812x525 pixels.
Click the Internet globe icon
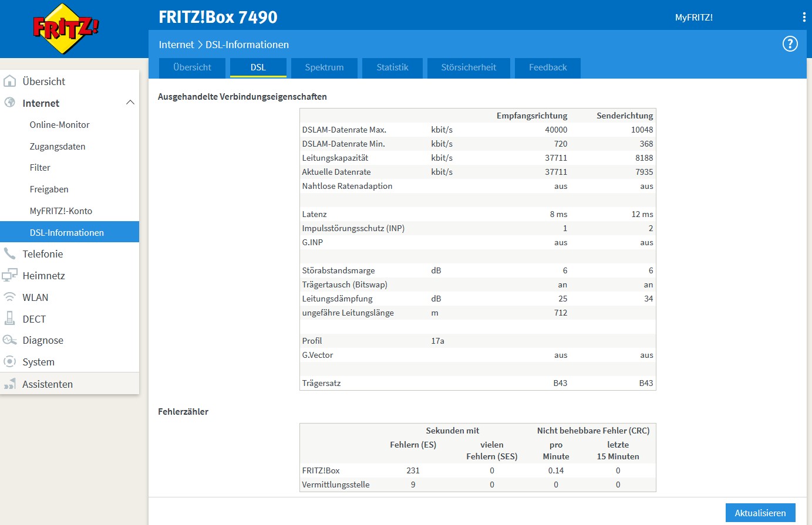10,103
